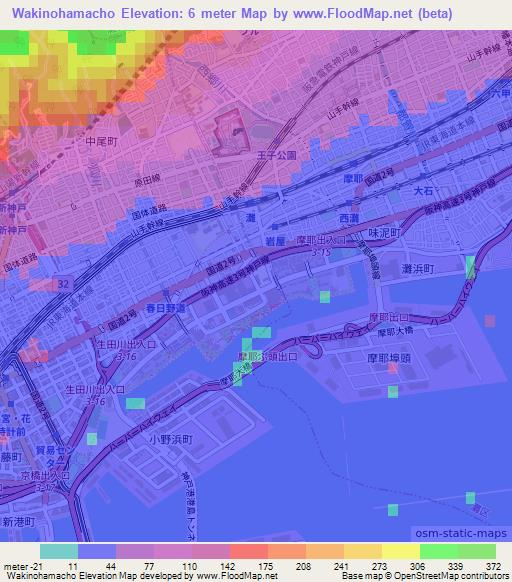Pick the orchid 77 to 110 legend swatch
512x582 pixels.
point(173,551)
